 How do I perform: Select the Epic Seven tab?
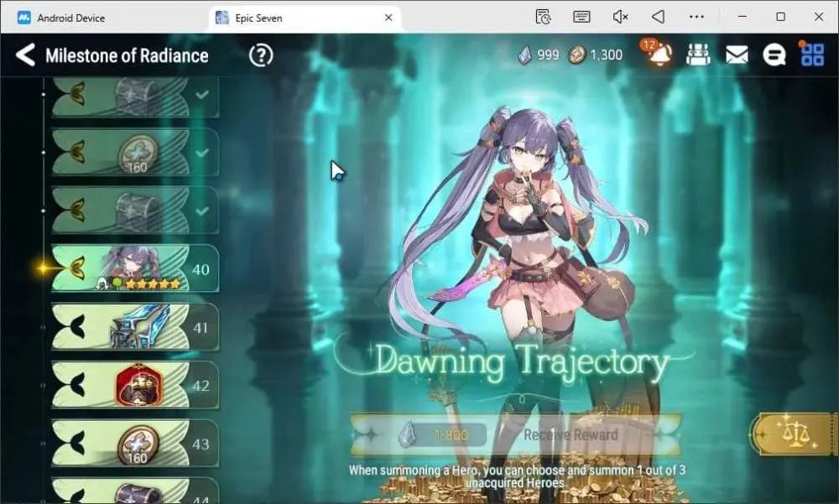[x=304, y=18]
